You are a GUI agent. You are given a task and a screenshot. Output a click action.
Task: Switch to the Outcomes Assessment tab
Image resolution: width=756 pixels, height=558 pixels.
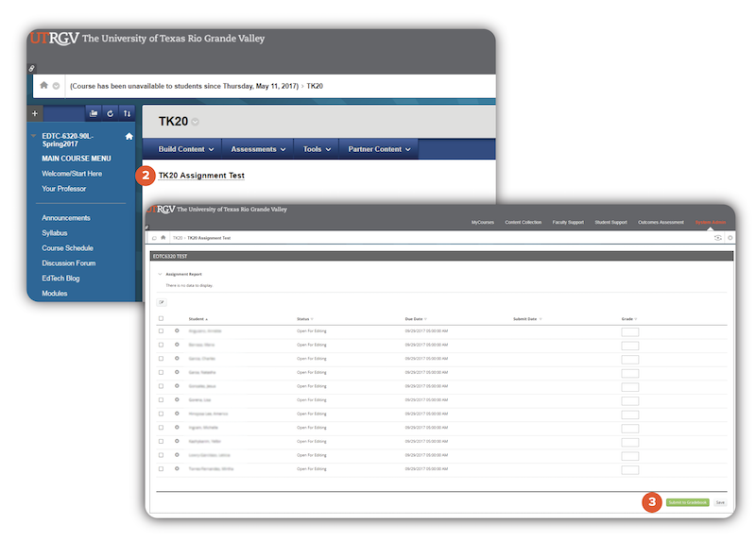(661, 222)
